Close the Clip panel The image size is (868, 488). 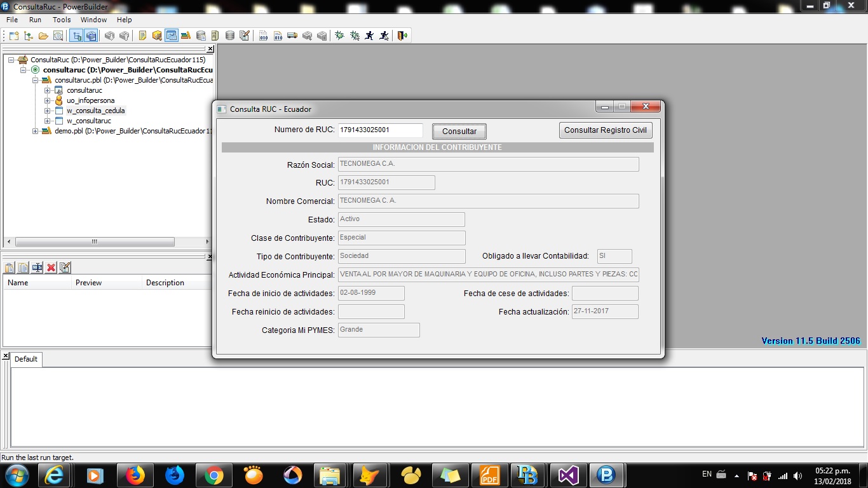pos(210,257)
